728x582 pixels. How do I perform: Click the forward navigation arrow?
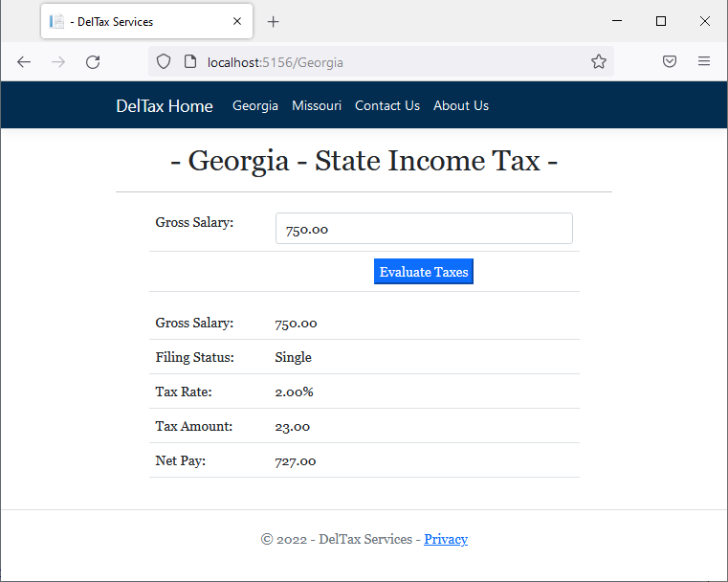[58, 62]
